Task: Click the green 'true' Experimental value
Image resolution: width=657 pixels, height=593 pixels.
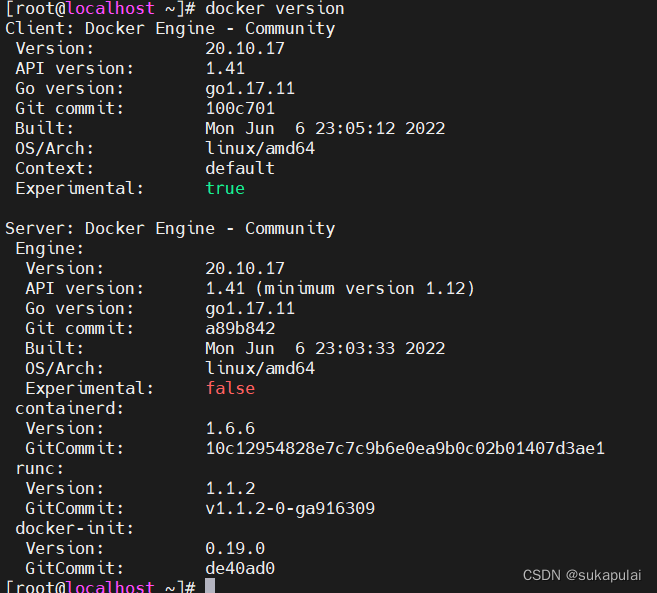Action: pos(225,188)
